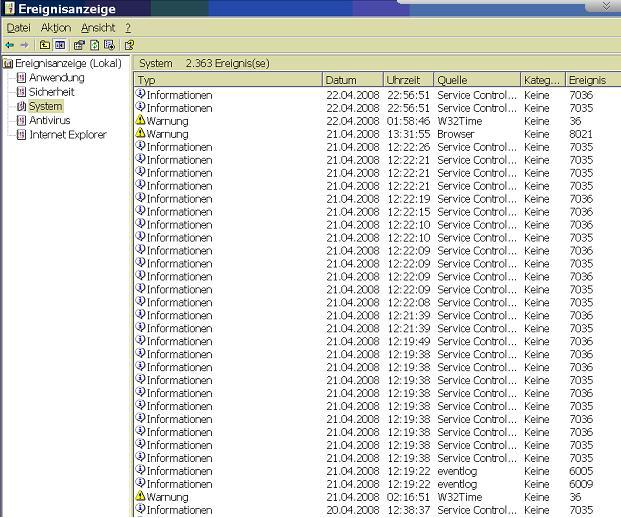Screen dimensions: 621x518
Task: Click the forward arrow in the toolbar
Action: click(24, 45)
